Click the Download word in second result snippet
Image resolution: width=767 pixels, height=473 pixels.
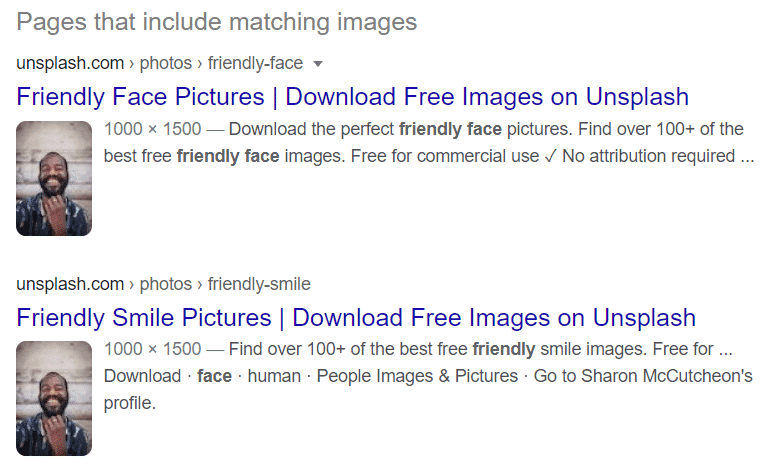[142, 376]
